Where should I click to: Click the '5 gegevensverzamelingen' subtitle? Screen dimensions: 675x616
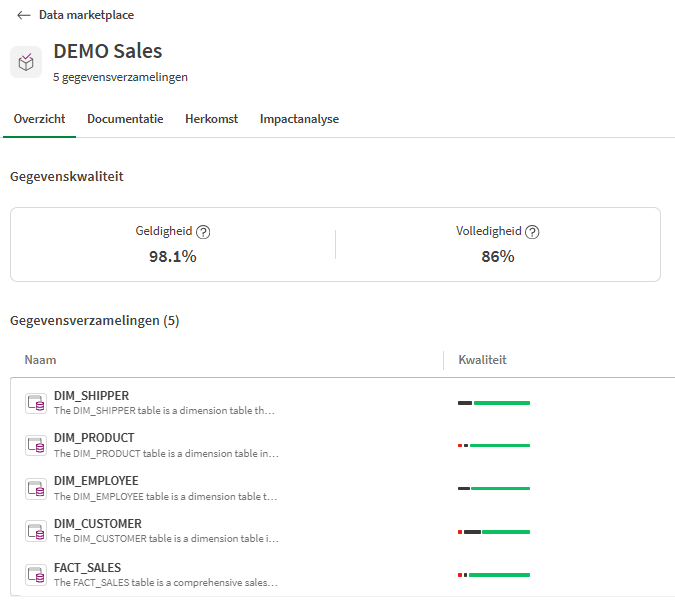click(x=121, y=77)
